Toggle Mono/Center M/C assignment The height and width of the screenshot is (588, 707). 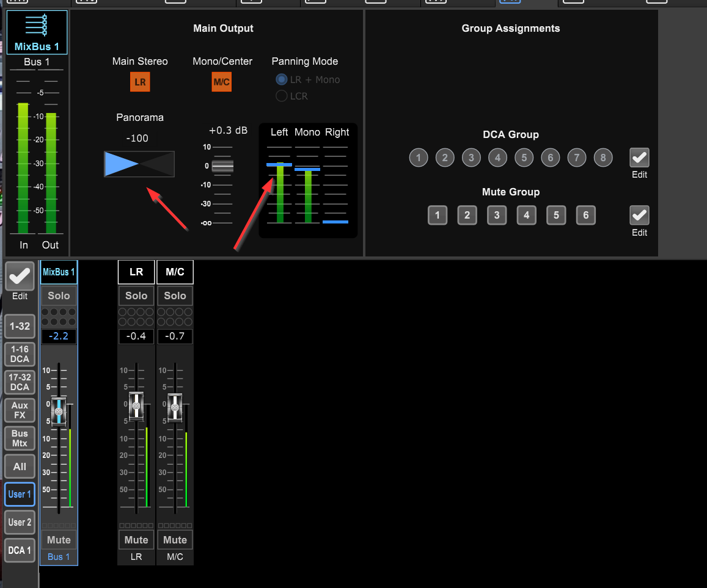click(x=221, y=82)
